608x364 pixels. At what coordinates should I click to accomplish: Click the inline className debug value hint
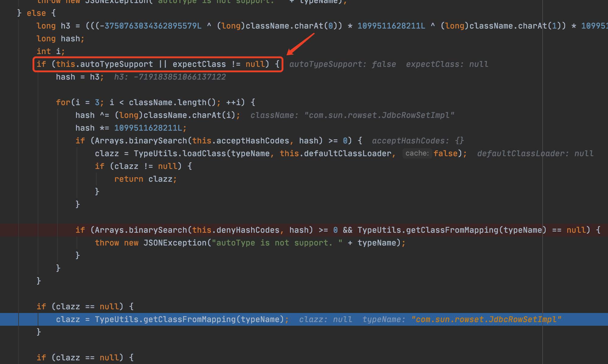tap(352, 115)
